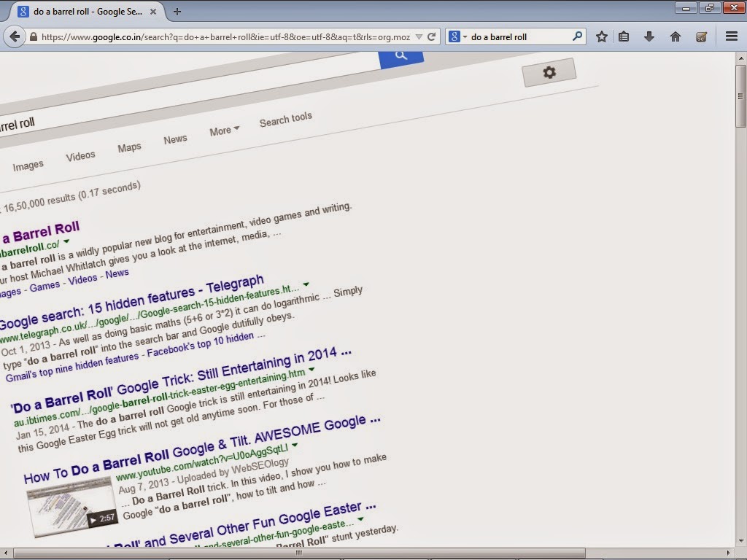Screen dimensions: 747x560
Task: Expand arrow beside telegraph.co.uk URL
Action: pos(306,284)
